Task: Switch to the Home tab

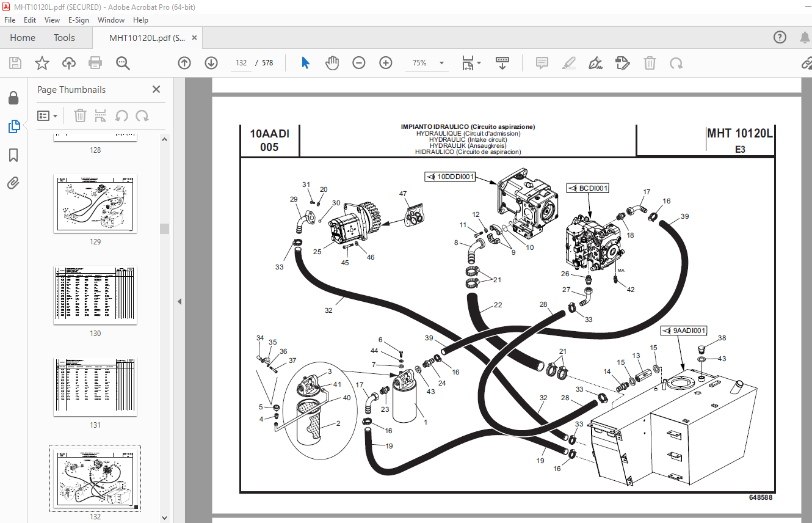Action: pos(23,38)
